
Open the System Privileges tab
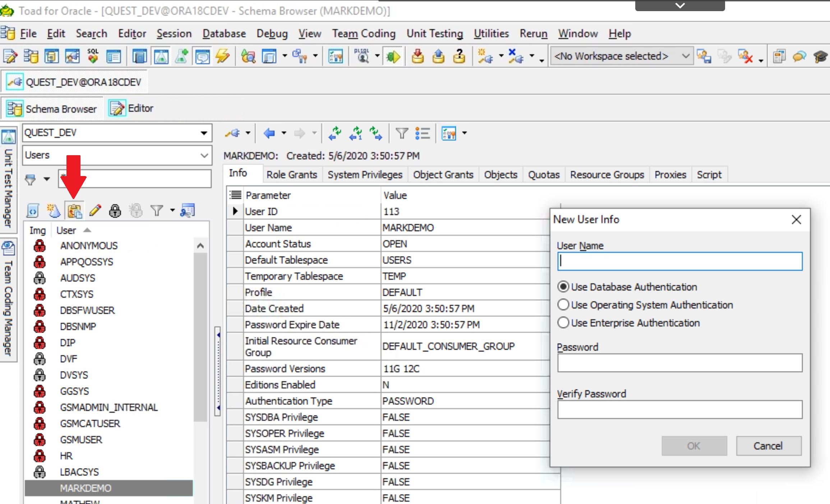(x=364, y=174)
